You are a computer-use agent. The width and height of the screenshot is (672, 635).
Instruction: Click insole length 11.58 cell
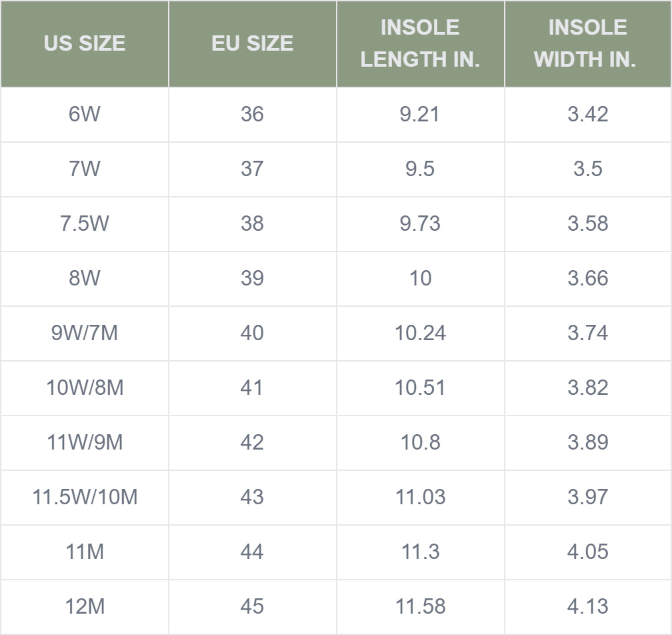click(420, 606)
